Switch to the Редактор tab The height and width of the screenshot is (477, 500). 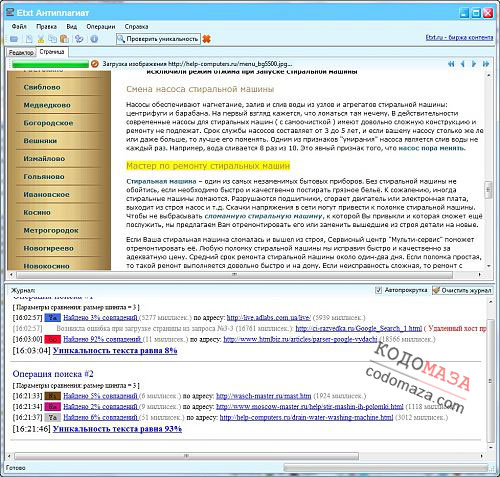(x=21, y=52)
